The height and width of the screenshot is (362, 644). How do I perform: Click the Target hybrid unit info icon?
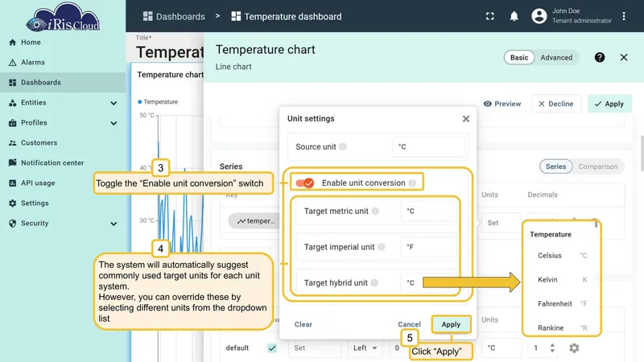(x=374, y=283)
